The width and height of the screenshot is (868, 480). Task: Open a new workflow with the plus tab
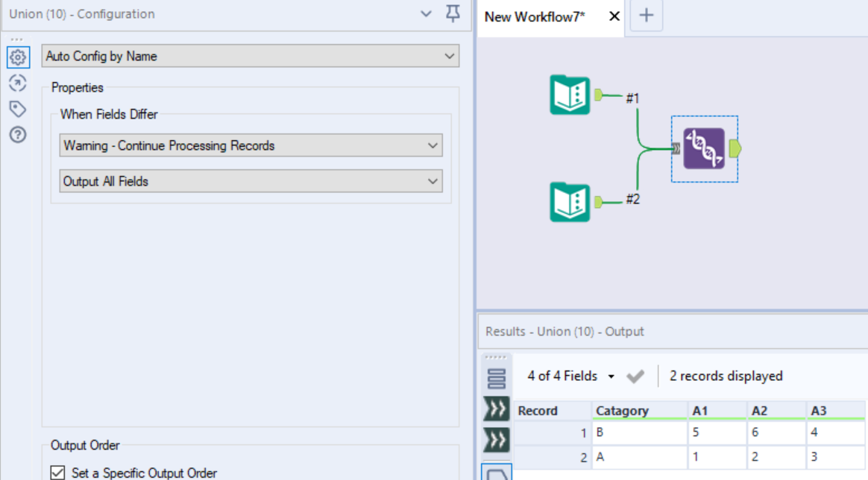(646, 16)
